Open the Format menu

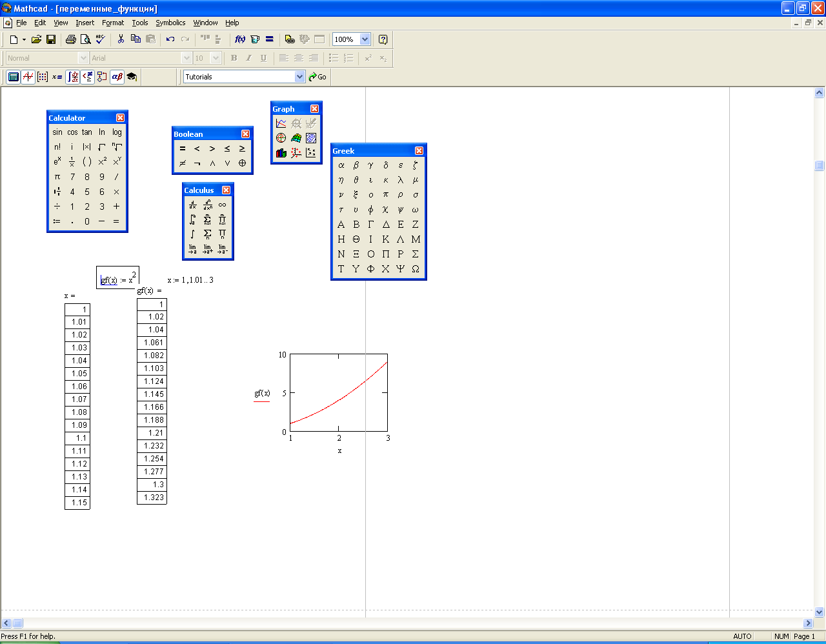coord(113,23)
